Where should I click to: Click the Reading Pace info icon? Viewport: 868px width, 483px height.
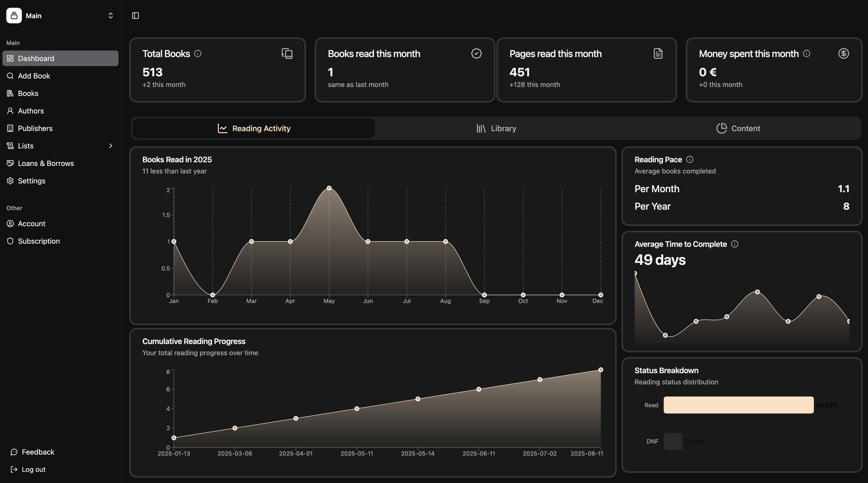point(689,159)
